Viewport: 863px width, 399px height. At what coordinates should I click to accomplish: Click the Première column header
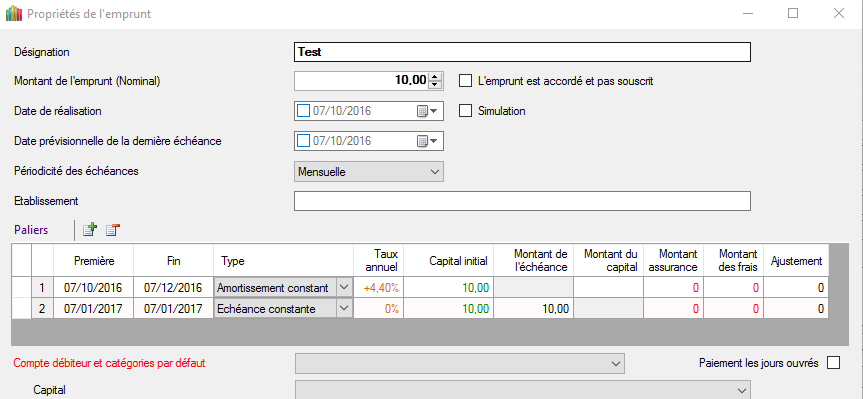click(94, 261)
